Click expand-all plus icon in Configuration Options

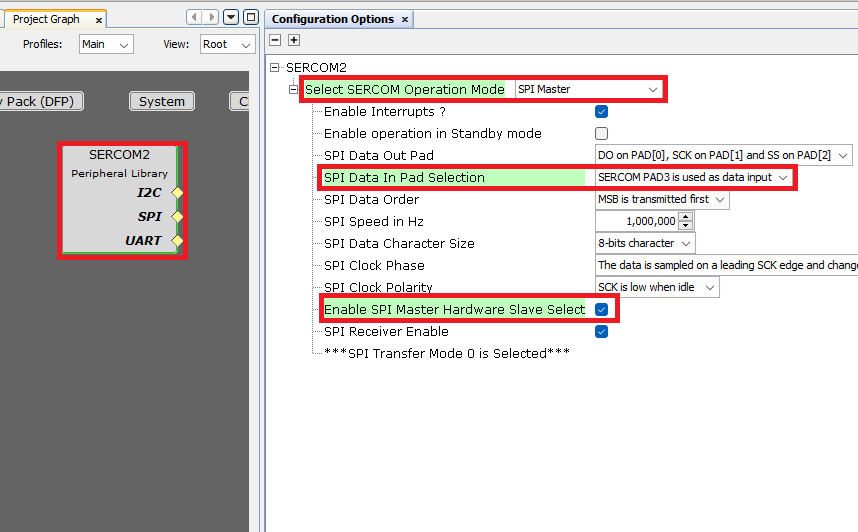(x=294, y=40)
